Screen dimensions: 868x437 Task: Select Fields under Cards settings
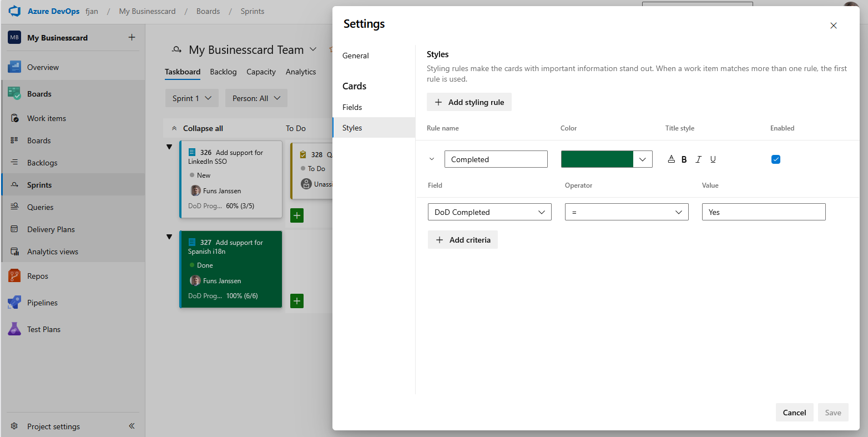pos(352,107)
